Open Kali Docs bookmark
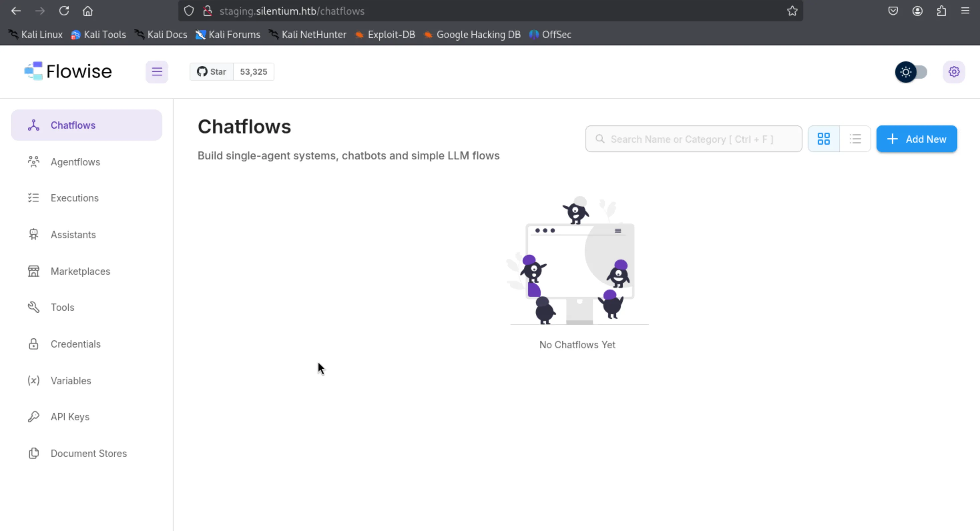The width and height of the screenshot is (980, 531). pyautogui.click(x=161, y=35)
